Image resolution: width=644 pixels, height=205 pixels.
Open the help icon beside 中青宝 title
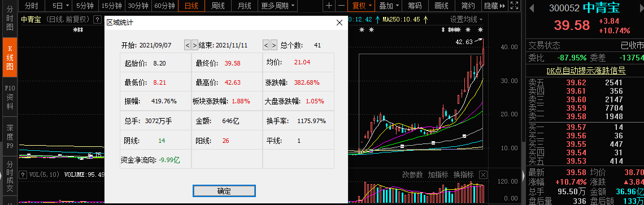click(x=97, y=19)
